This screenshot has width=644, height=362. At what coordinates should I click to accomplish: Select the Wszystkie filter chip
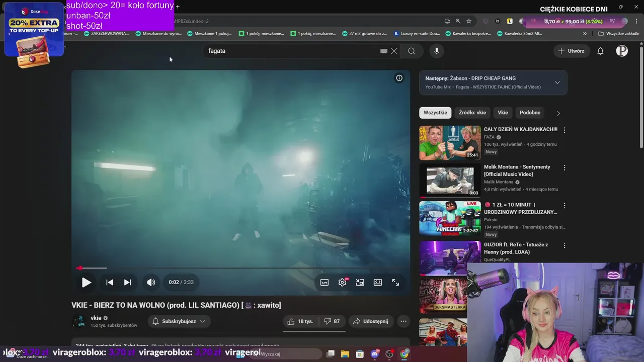[435, 113]
